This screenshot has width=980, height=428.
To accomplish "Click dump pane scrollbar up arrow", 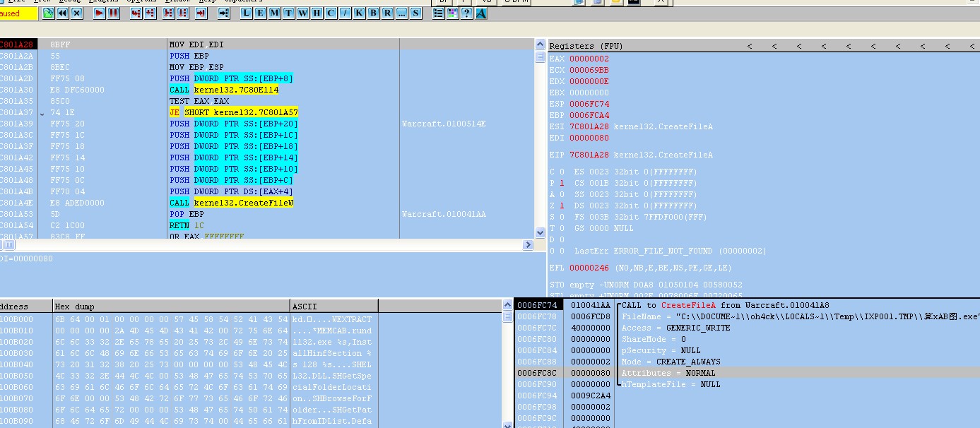I will (x=508, y=305).
